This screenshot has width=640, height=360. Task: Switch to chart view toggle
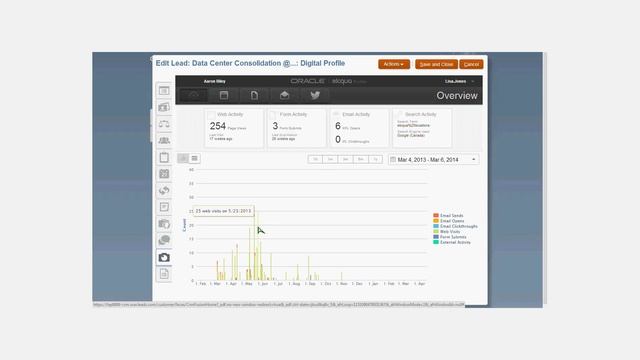(183, 158)
